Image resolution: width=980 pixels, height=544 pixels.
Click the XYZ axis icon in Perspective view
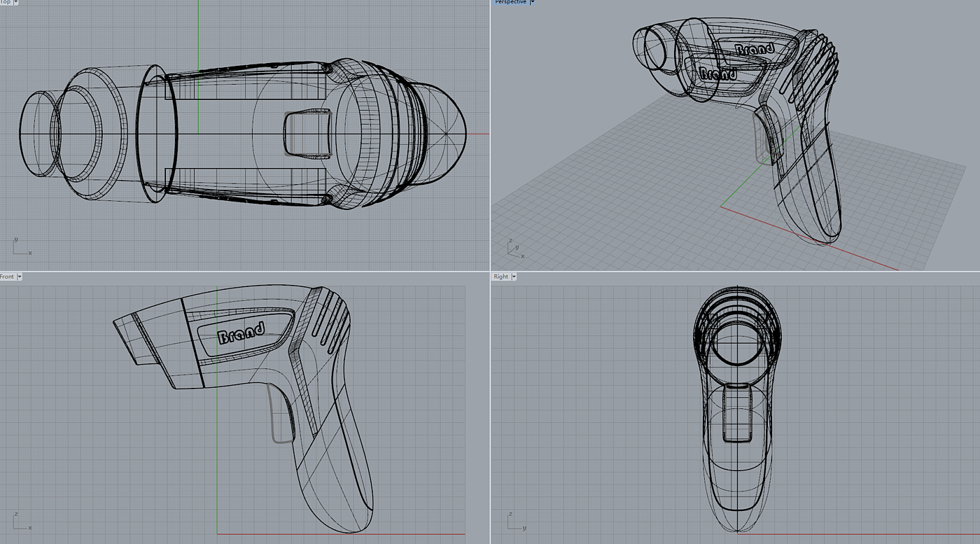[x=514, y=250]
